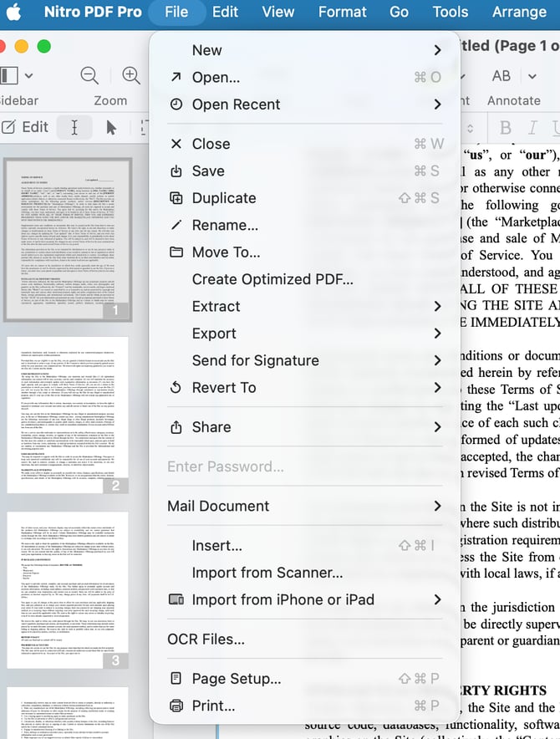This screenshot has height=739, width=560.
Task: Select page 3 thumbnail
Action: (68, 590)
